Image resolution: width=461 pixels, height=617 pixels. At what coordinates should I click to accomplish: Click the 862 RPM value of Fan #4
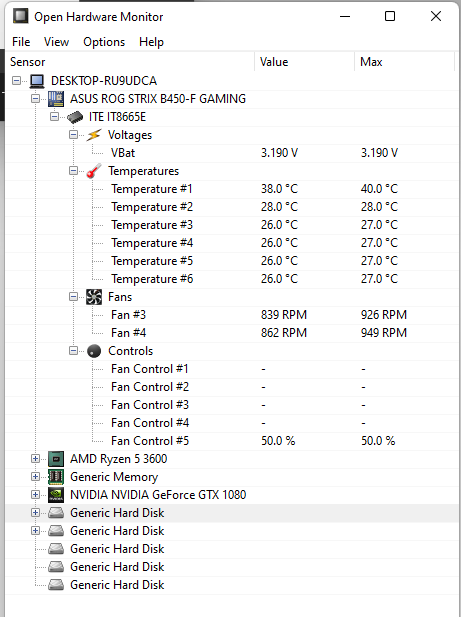pos(284,333)
